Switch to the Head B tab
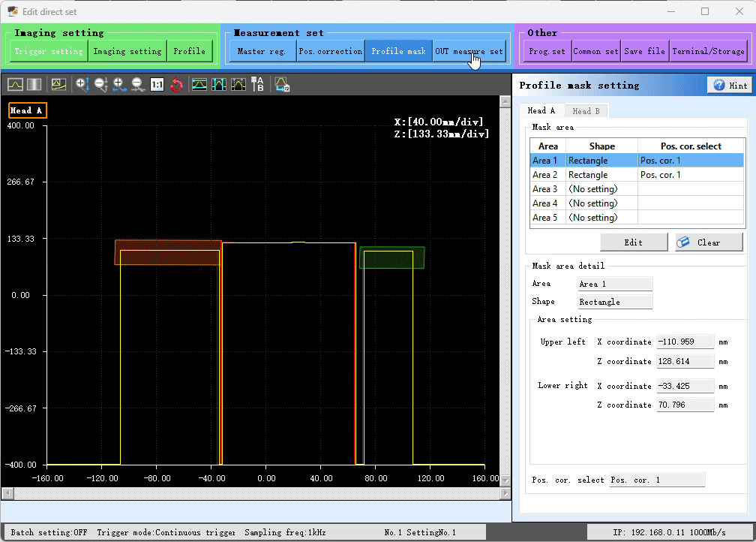756x542 pixels. 586,111
